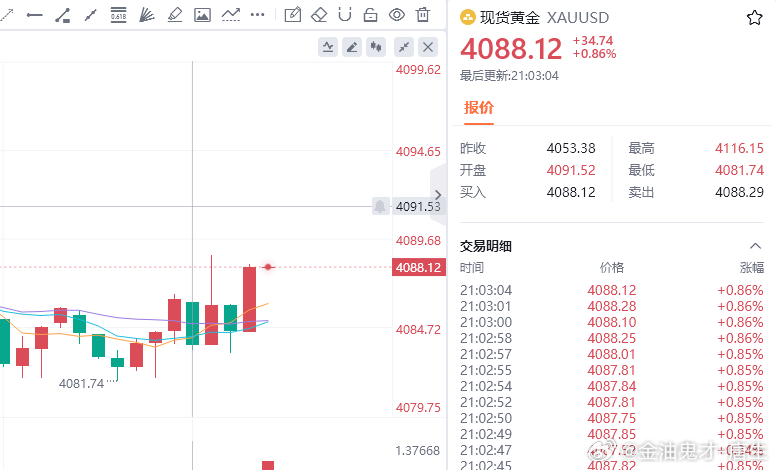Add XAUUSD to favorites with star
The height and width of the screenshot is (470, 776).
(x=754, y=18)
